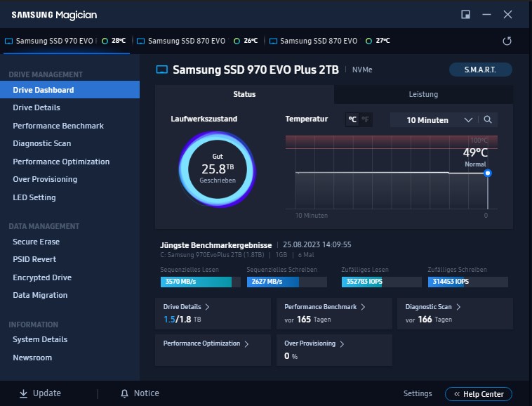Switch temperature unit to °F
This screenshot has height=406, width=532.
[x=365, y=119]
